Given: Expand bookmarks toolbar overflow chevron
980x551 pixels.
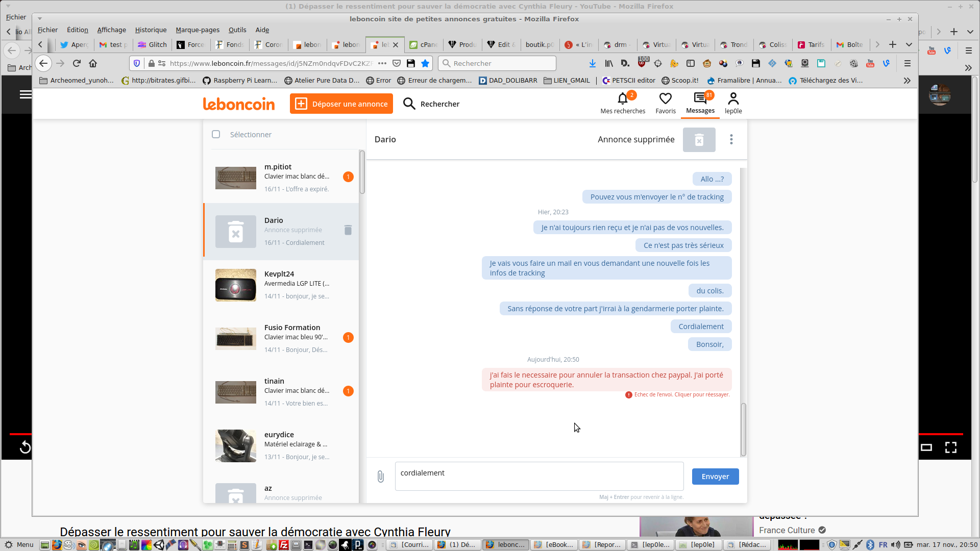Looking at the screenshot, I should 906,81.
